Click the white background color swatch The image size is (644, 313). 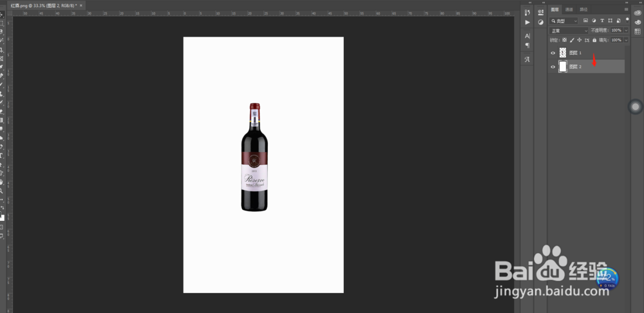click(3, 218)
